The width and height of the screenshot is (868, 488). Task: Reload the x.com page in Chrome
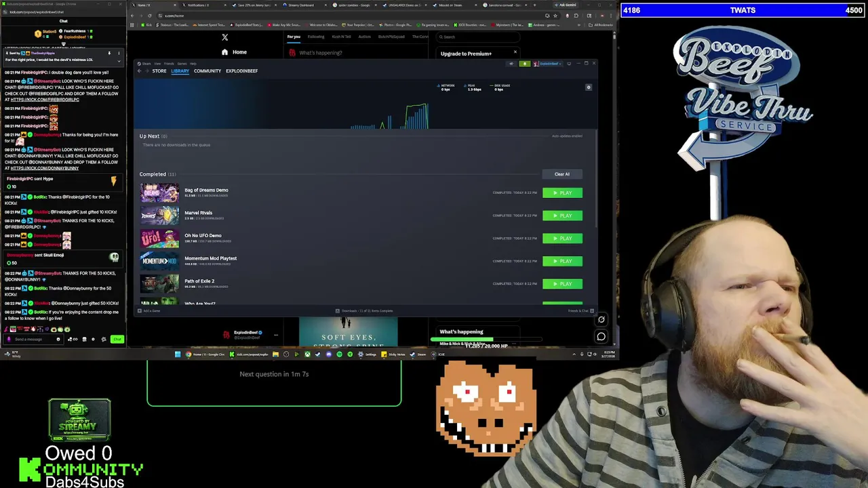(x=149, y=16)
